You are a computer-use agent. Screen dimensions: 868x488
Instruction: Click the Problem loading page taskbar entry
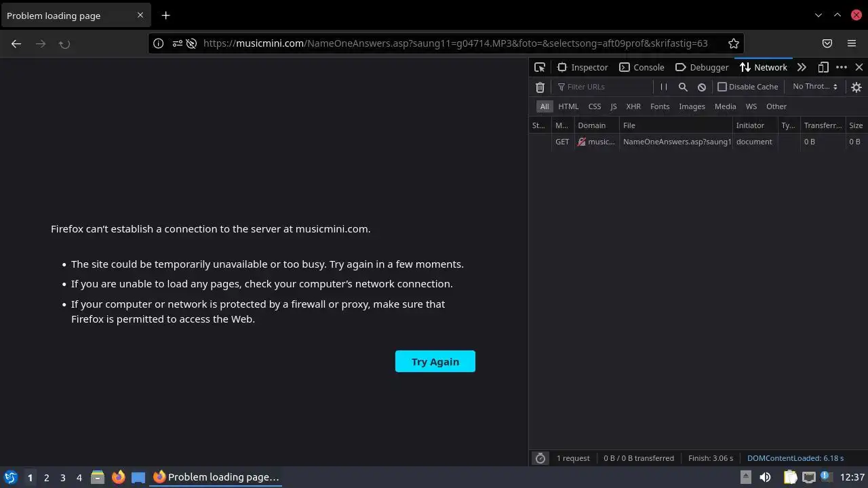tap(216, 477)
